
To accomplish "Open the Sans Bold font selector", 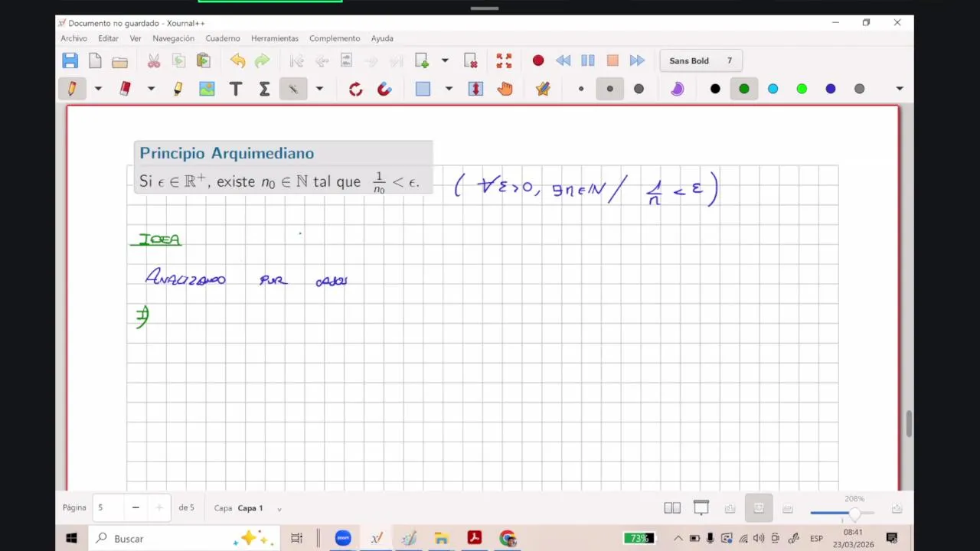I will 701,60.
